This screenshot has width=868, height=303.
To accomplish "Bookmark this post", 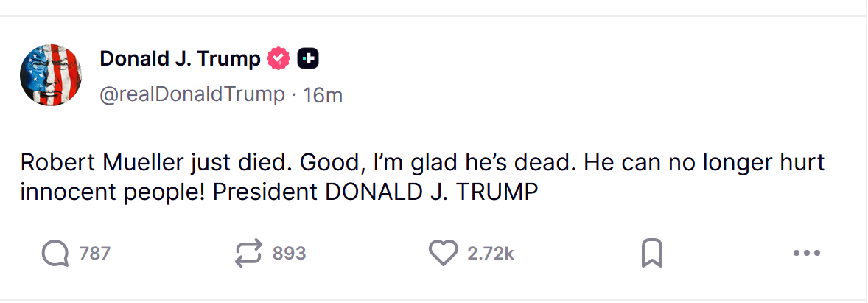I will (651, 254).
